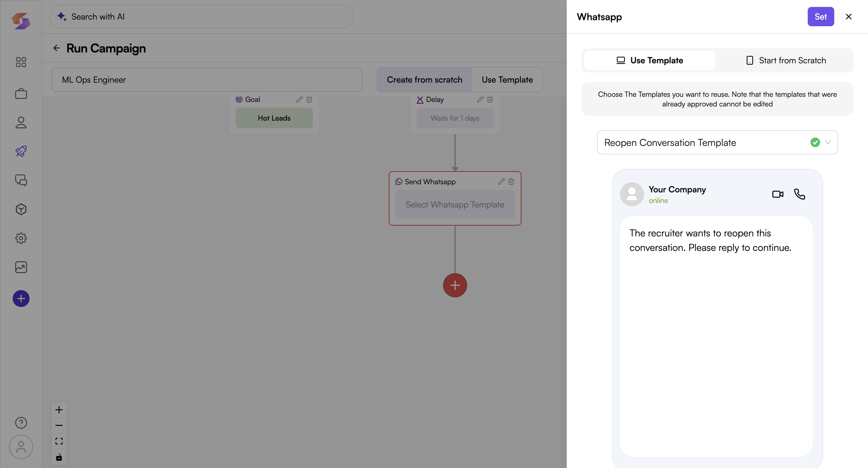Open the help question mark icon
Screen dimensions: 868x468
(x=21, y=423)
